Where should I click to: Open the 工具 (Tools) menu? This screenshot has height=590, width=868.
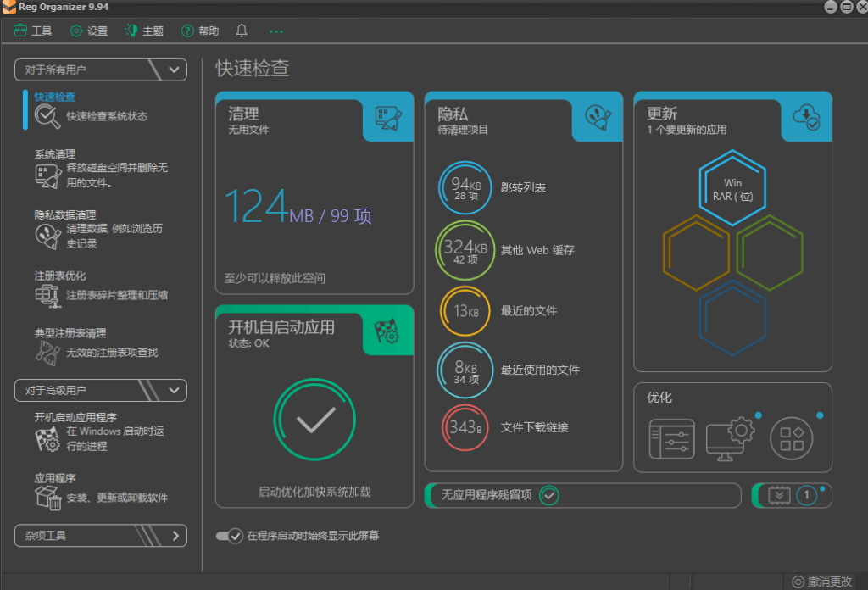33,31
